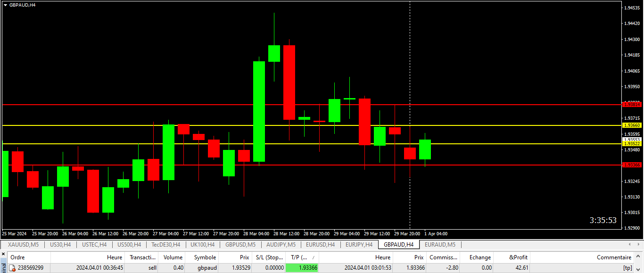The width and height of the screenshot is (644, 273).
Task: Click the 28 Mar 04:00 time label
Action: pyautogui.click(x=257, y=233)
